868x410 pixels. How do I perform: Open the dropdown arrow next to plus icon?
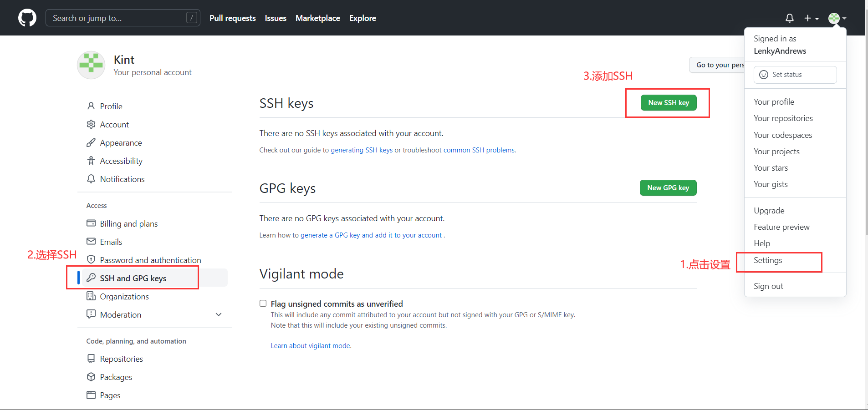817,19
